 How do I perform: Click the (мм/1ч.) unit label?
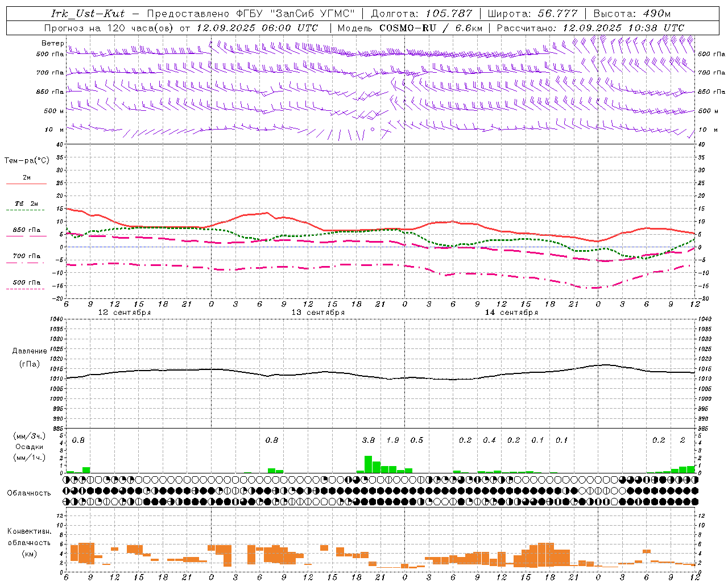30,458
